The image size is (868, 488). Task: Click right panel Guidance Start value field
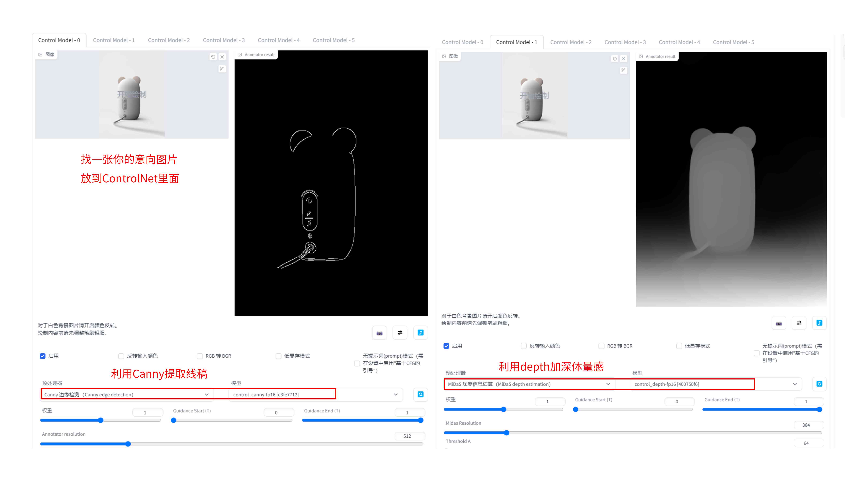point(679,402)
